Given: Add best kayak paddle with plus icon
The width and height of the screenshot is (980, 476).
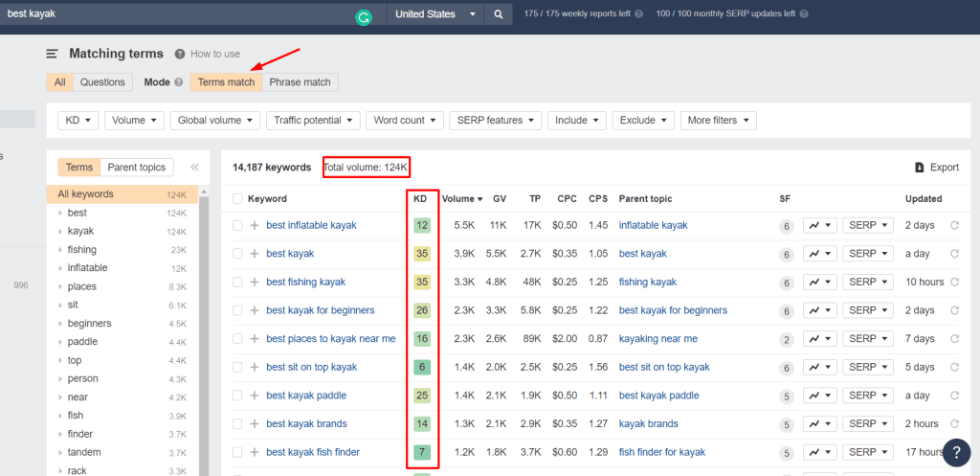Looking at the screenshot, I should click(255, 396).
